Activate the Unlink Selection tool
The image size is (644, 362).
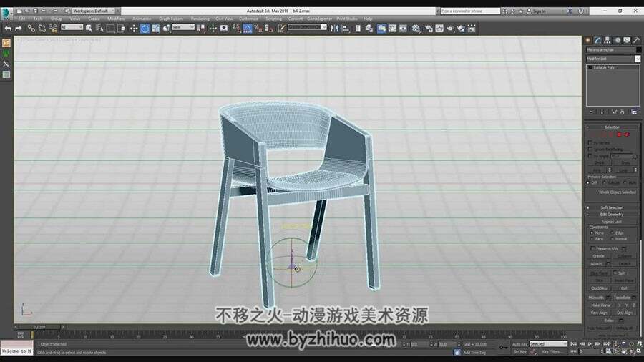[42, 29]
